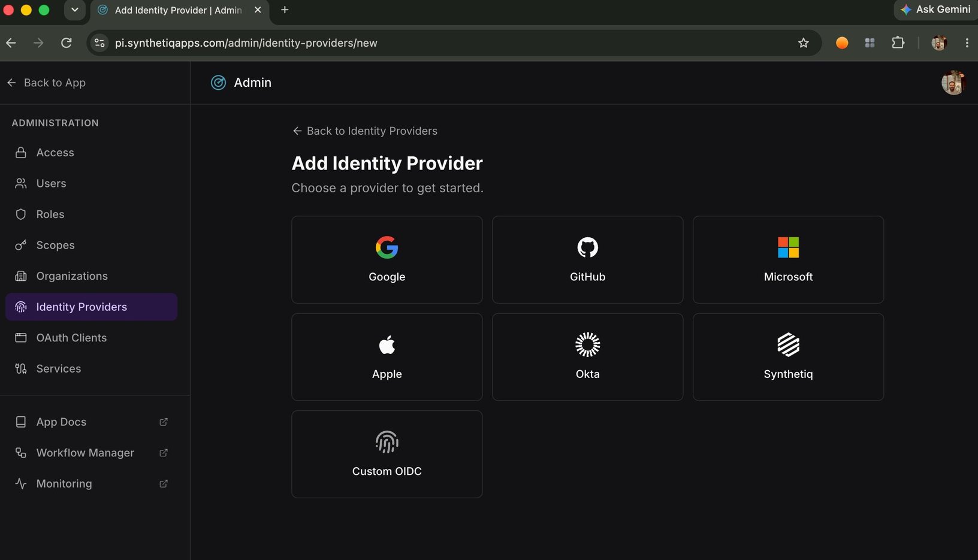Choose the Okta provider card
The width and height of the screenshot is (978, 560).
tap(587, 357)
